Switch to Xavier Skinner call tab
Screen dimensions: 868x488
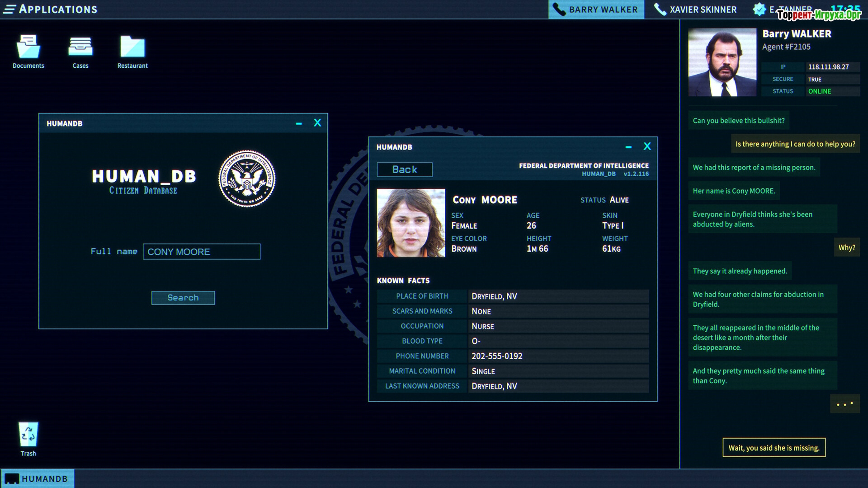[x=696, y=9]
